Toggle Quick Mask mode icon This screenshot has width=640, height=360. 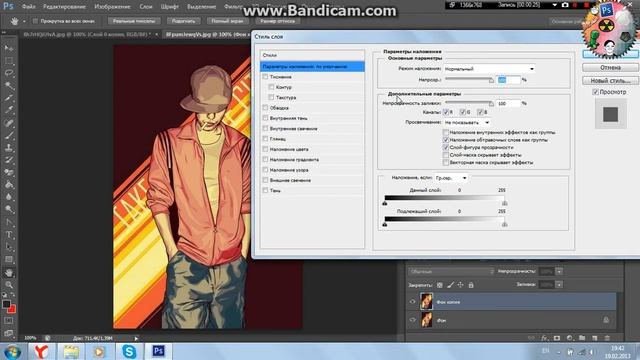9,321
